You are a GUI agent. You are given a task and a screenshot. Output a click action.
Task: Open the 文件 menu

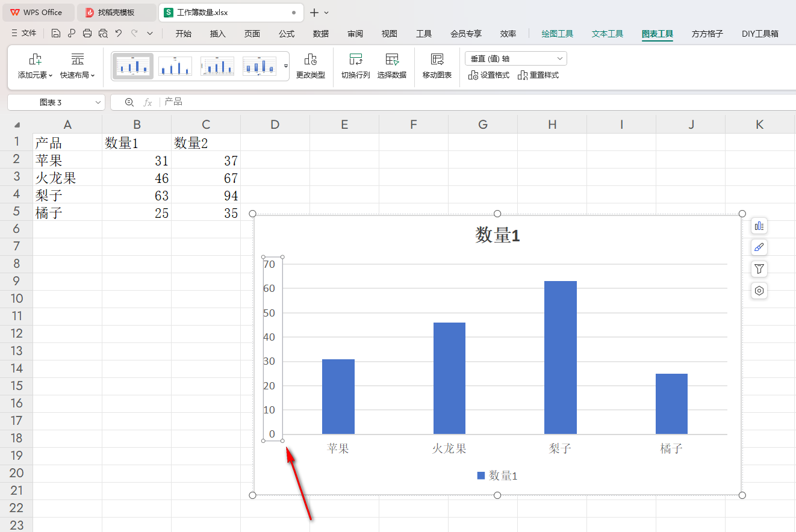click(24, 34)
